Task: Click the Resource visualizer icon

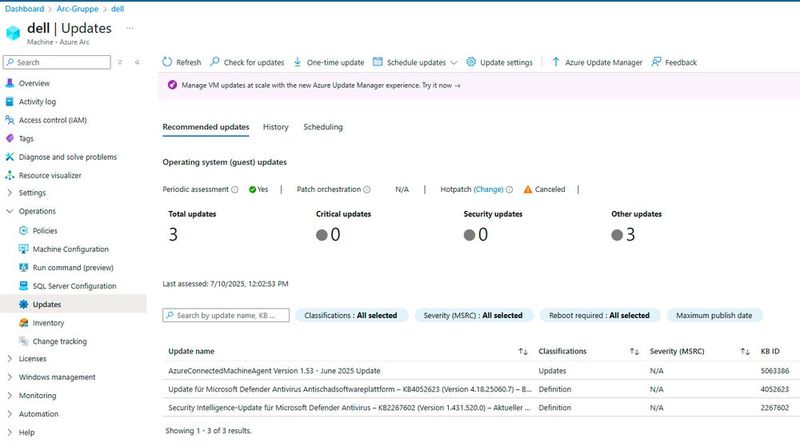Action: coord(10,175)
